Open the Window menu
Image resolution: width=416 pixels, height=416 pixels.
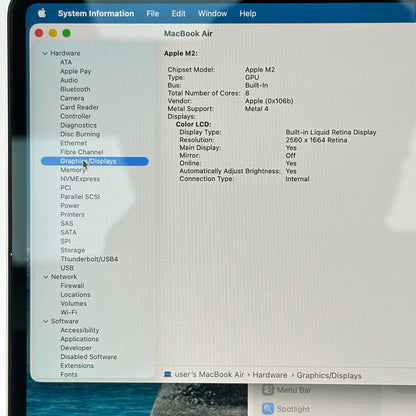(x=213, y=14)
